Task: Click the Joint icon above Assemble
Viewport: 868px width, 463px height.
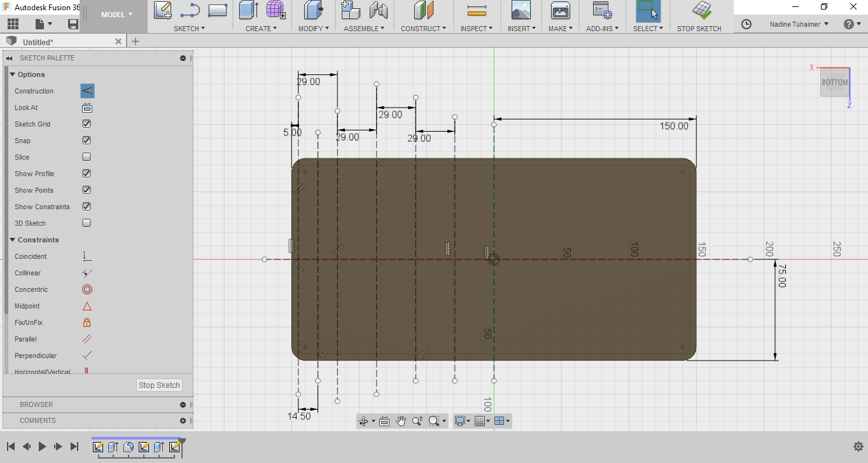Action: click(379, 10)
